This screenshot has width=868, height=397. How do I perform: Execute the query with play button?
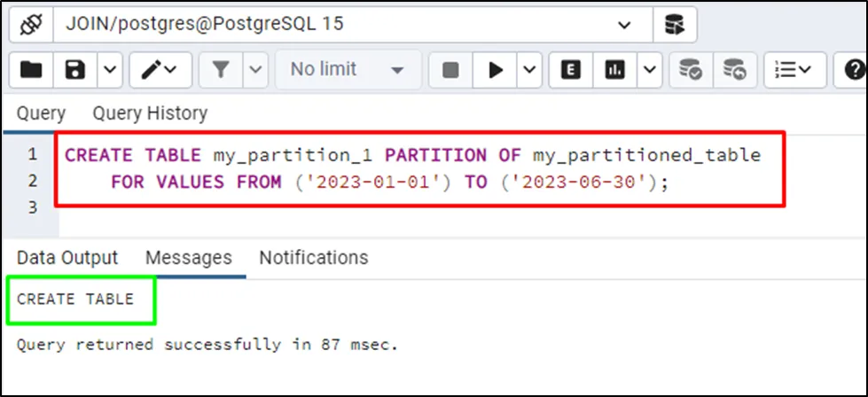[495, 70]
